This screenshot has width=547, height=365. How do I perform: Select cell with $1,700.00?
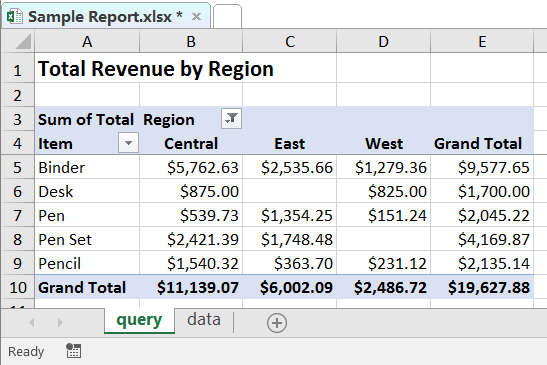[482, 191]
